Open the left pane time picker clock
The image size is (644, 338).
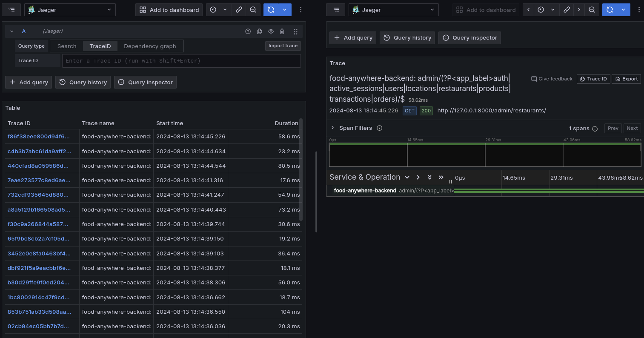[213, 10]
